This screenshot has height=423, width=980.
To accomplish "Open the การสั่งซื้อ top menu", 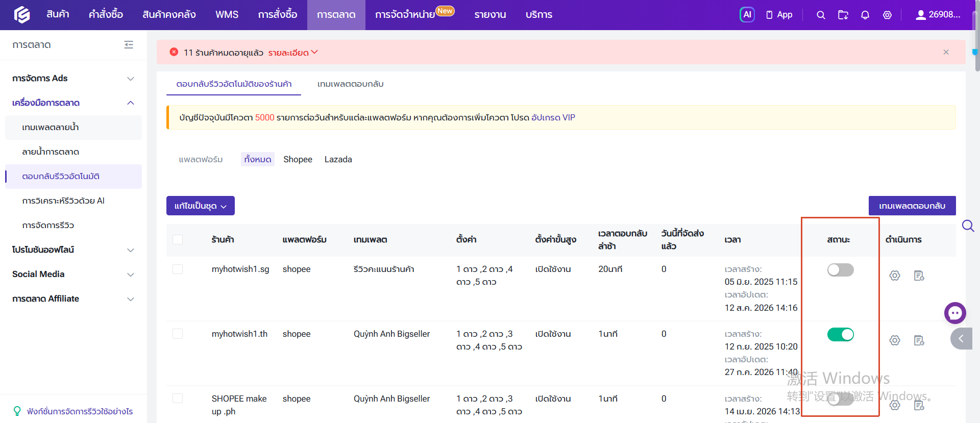I will coord(278,15).
